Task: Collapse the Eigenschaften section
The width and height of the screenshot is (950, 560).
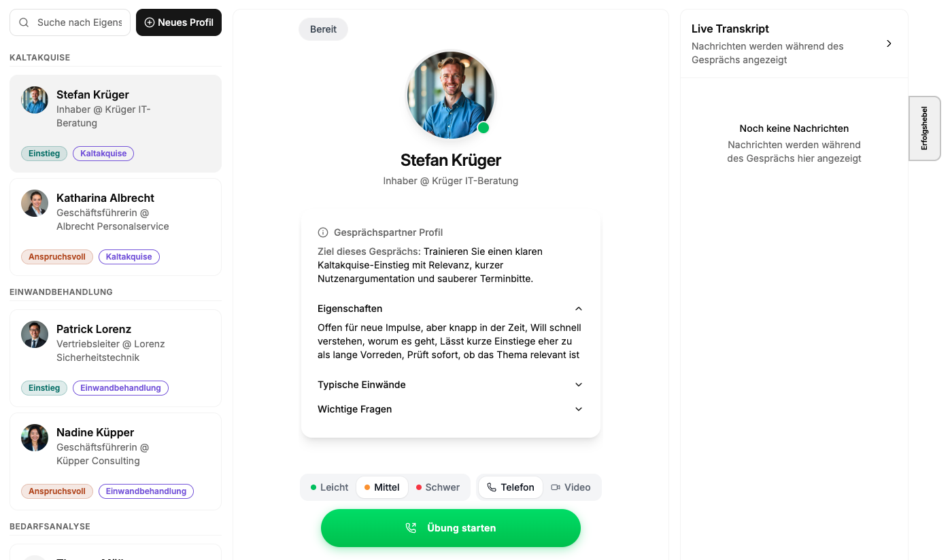Action: coord(579,309)
